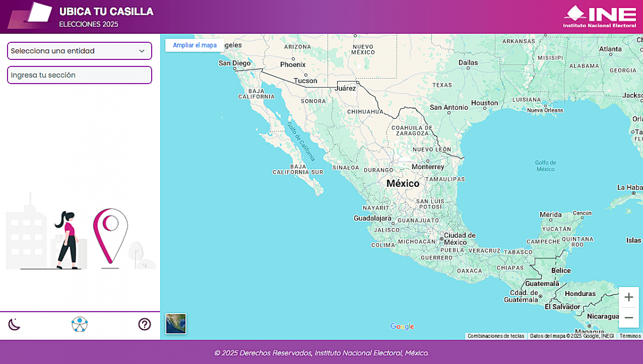Open help via the question mark icon
The width and height of the screenshot is (643, 364).
click(145, 324)
